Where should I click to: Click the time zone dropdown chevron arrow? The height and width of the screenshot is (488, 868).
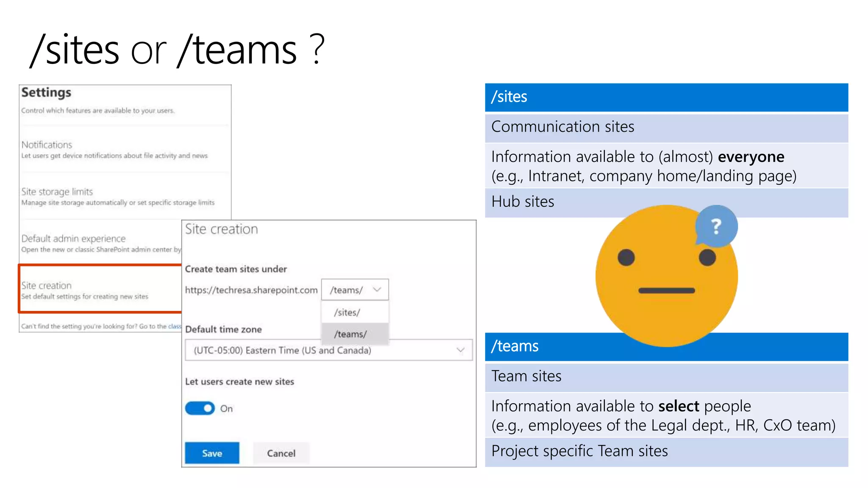460,350
